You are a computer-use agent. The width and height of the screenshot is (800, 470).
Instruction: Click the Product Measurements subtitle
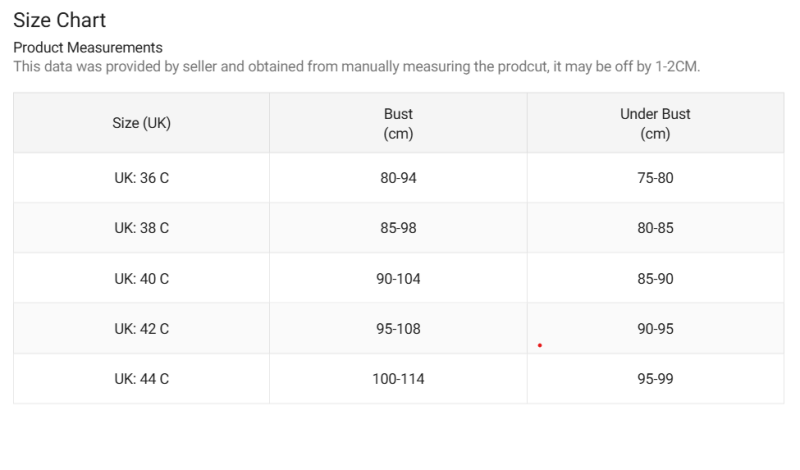(88, 47)
